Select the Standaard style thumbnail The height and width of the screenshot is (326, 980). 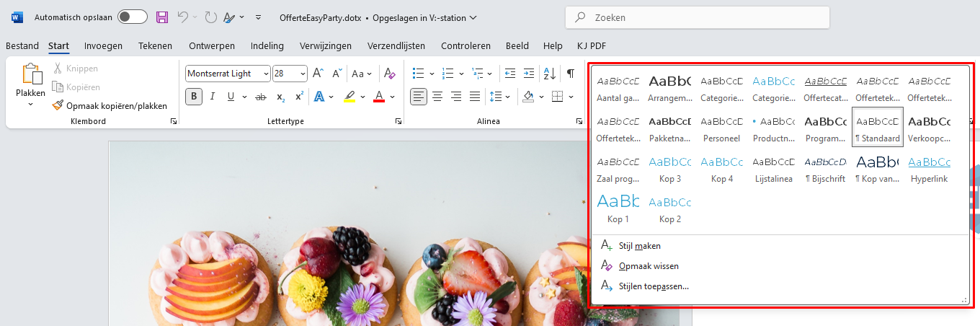[x=878, y=127]
